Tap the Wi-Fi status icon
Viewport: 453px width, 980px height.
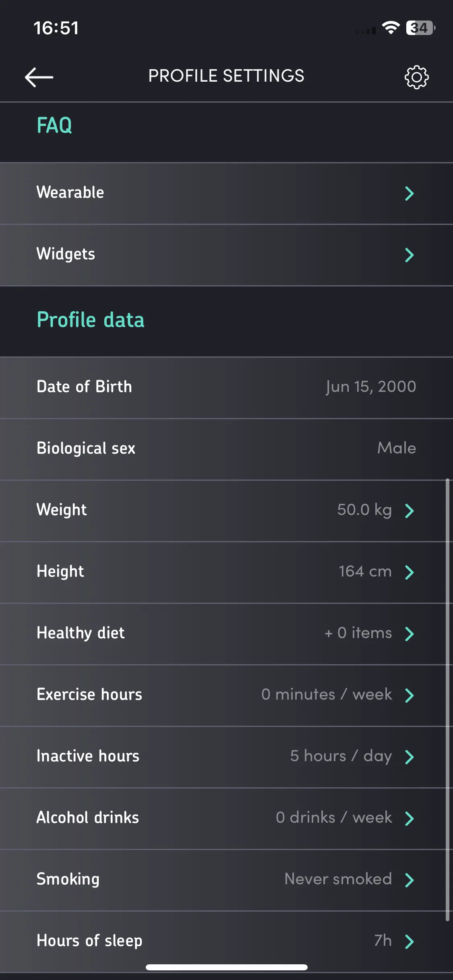click(391, 28)
